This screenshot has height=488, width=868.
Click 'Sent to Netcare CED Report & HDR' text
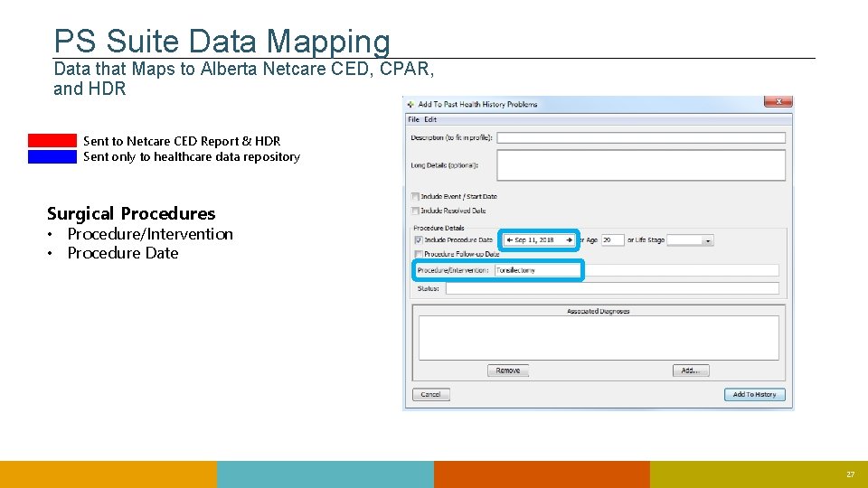point(182,141)
